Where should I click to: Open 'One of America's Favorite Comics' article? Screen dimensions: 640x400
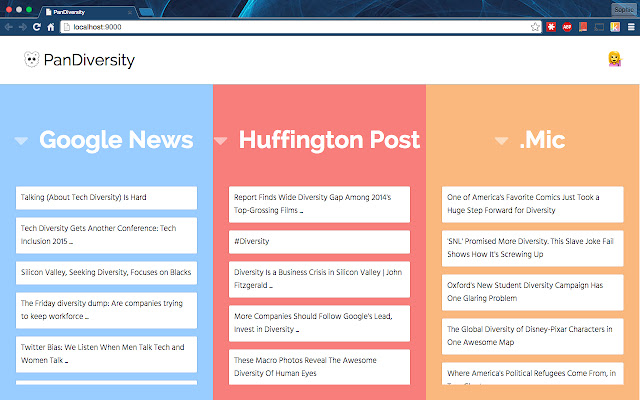coord(533,204)
